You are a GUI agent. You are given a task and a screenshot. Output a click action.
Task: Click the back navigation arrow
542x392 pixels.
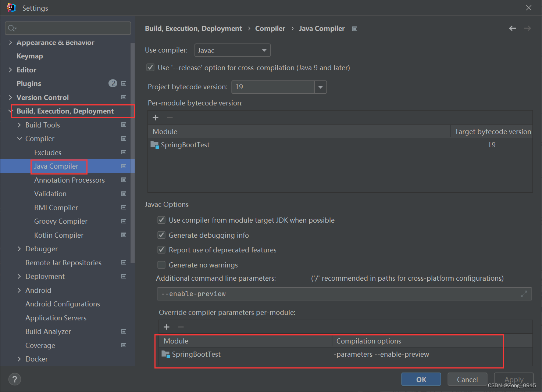pos(513,28)
